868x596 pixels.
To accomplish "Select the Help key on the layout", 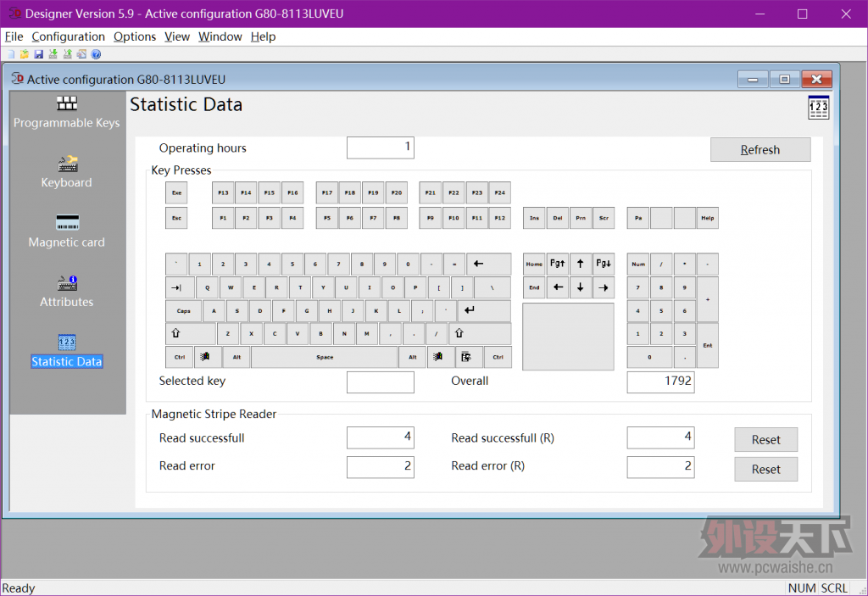I will pyautogui.click(x=708, y=218).
